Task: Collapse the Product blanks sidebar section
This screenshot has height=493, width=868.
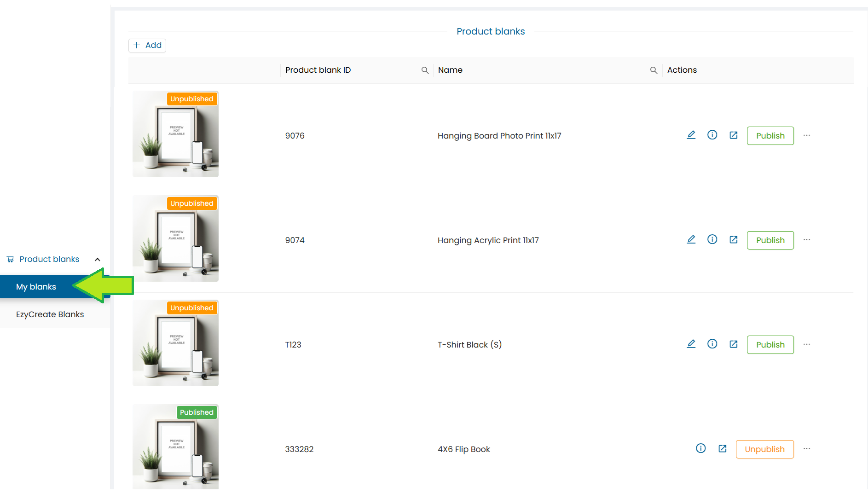Action: (x=98, y=260)
